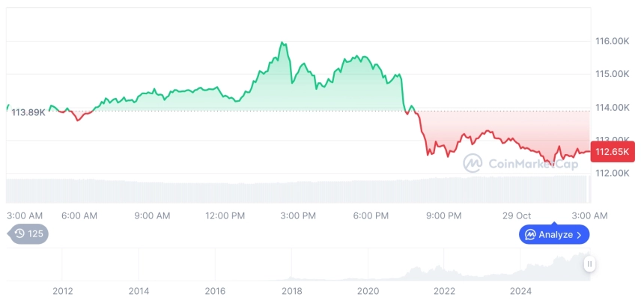Image resolution: width=644 pixels, height=300 pixels.
Task: Click the 6:00 PM time axis label
Action: click(371, 215)
